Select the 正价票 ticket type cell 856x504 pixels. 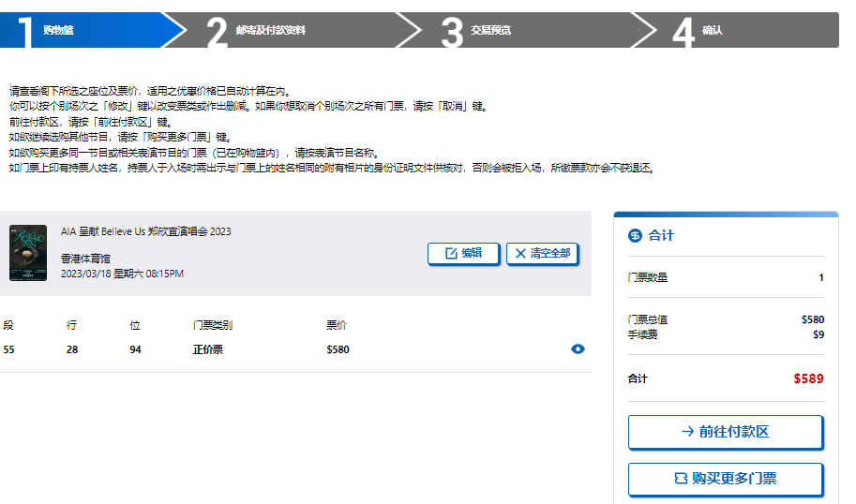tap(207, 349)
